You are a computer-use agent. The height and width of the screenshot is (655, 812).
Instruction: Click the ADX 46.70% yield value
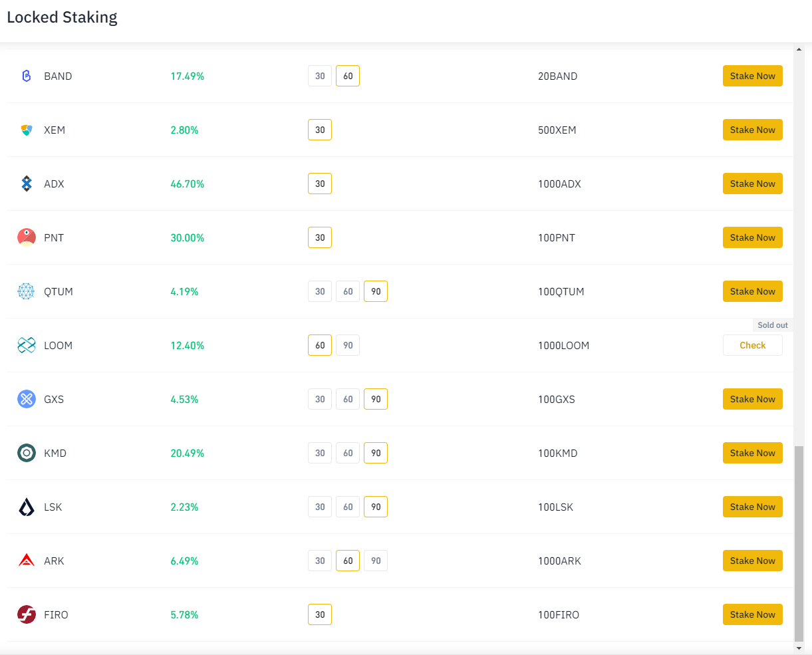point(188,184)
